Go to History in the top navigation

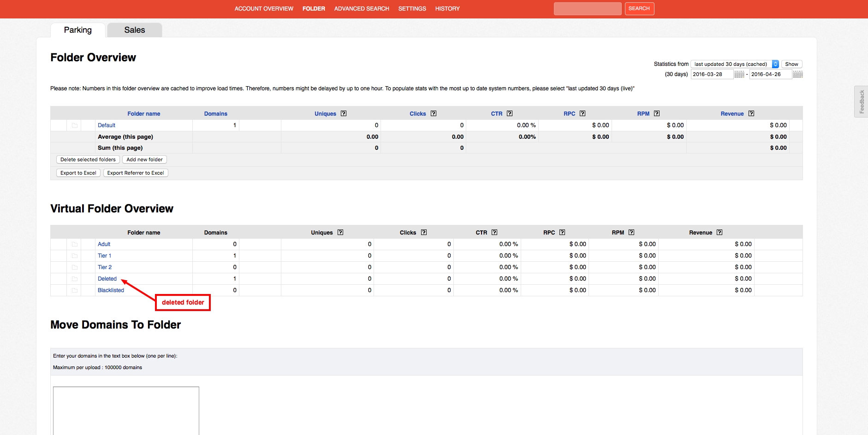447,9
